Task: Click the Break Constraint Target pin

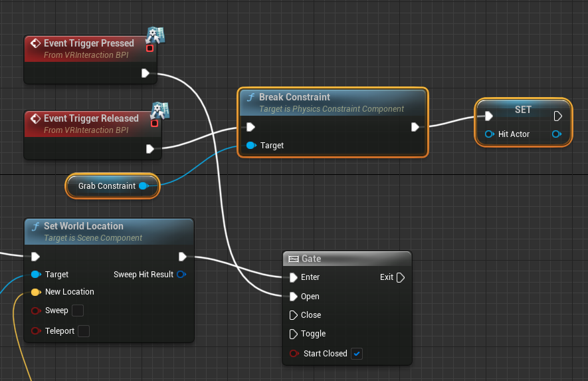Action: click(251, 145)
